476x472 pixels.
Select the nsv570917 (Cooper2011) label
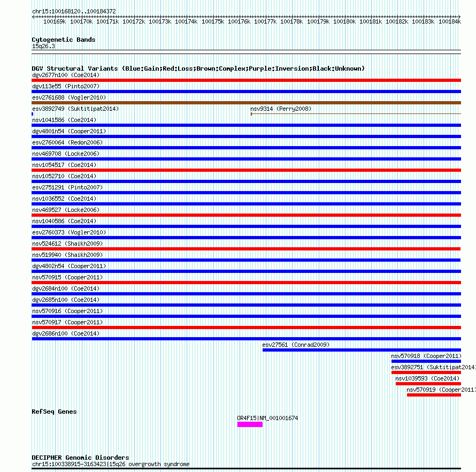pyautogui.click(x=67, y=322)
